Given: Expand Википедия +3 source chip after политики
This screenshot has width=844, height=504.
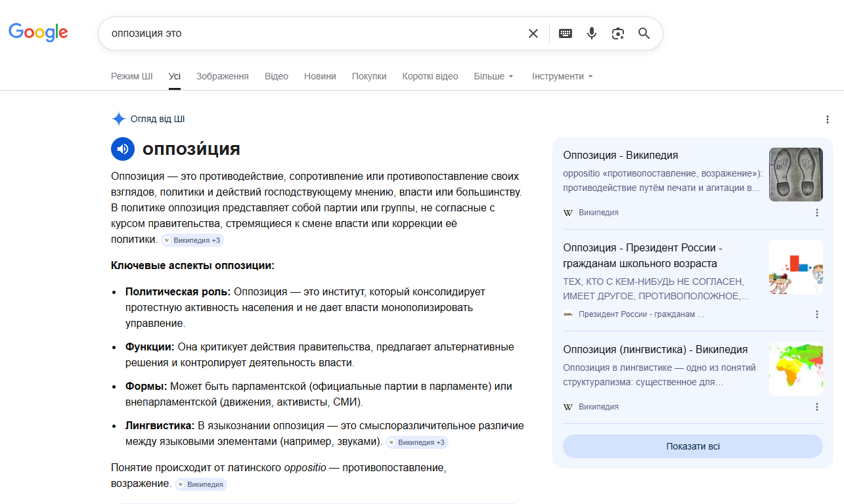Looking at the screenshot, I should 192,240.
